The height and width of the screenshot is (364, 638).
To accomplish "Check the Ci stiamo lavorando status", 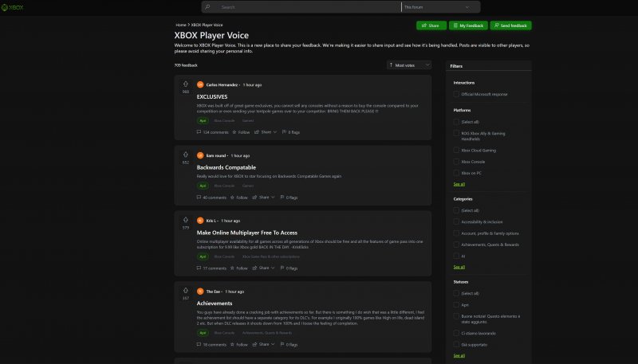I will [x=456, y=333].
